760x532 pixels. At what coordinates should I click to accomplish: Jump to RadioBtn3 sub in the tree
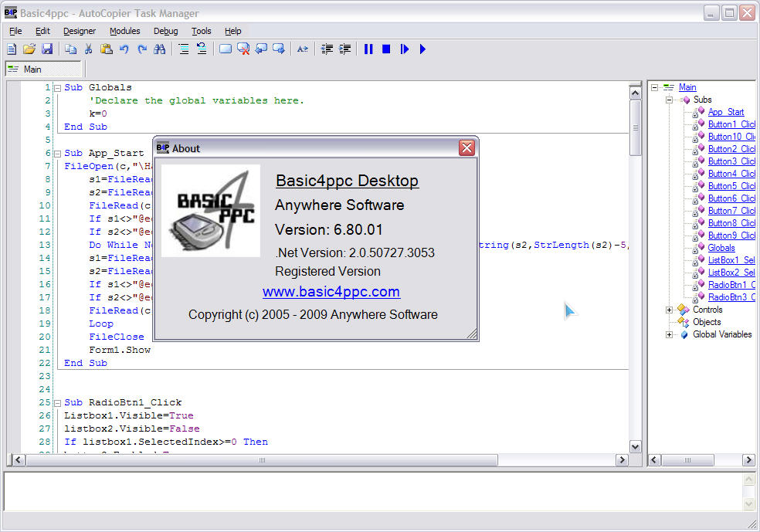[731, 297]
